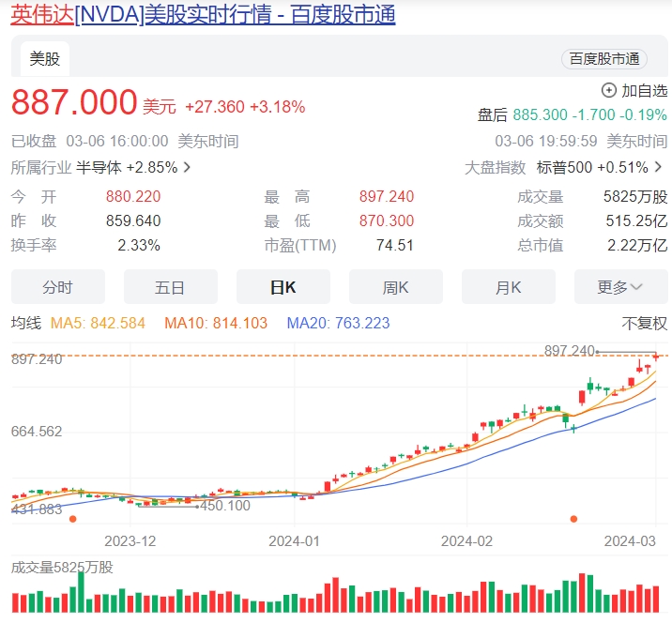
Task: Switch to the 周K chart tab
Action: [396, 287]
